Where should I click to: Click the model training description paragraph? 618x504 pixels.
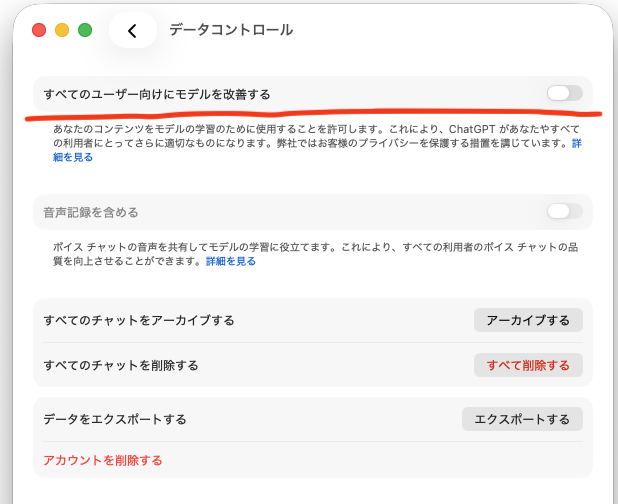click(300, 138)
